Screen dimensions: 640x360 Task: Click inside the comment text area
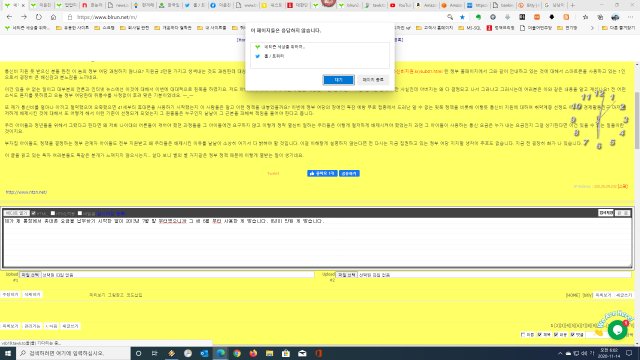pyautogui.click(x=317, y=242)
